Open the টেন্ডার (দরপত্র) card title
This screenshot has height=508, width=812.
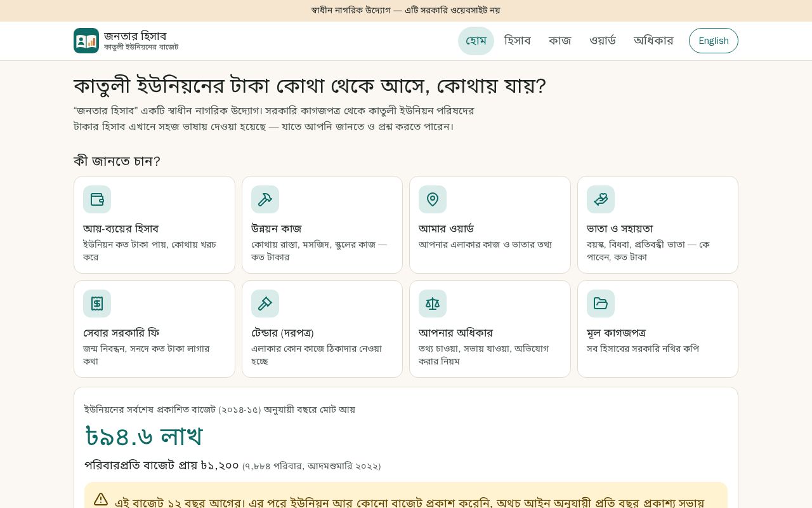282,333
